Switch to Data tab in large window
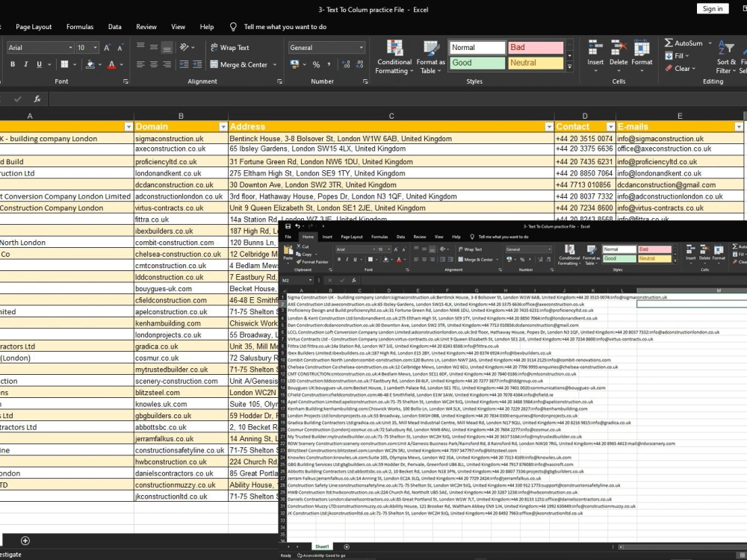 pyautogui.click(x=114, y=27)
